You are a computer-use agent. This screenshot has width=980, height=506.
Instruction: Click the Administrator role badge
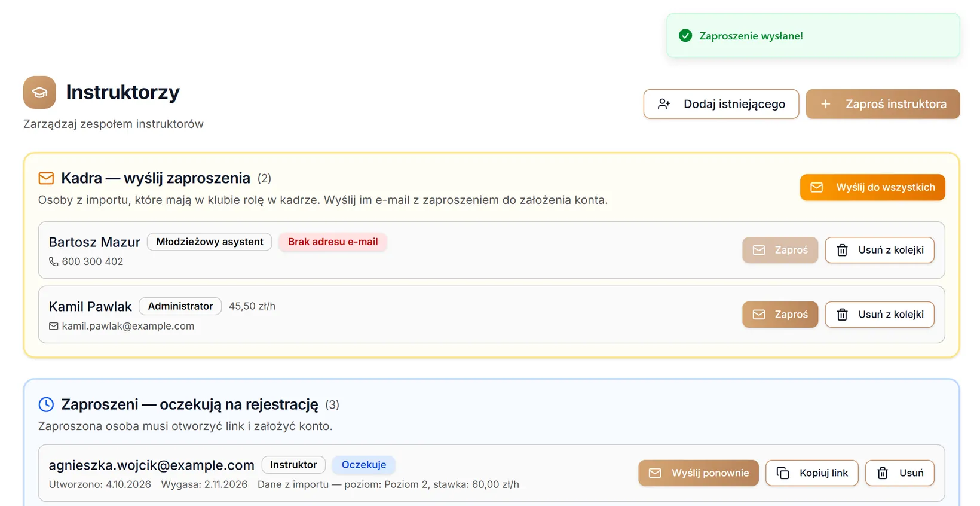pos(180,306)
